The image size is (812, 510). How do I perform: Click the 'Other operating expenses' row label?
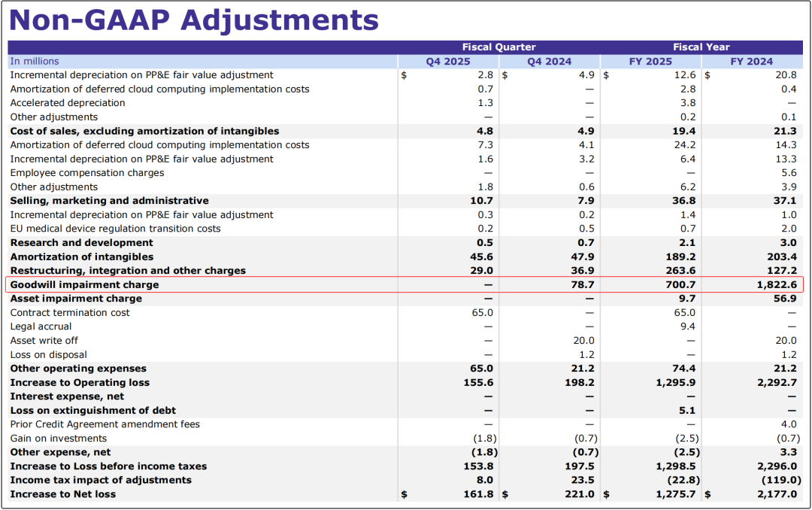[x=78, y=369]
